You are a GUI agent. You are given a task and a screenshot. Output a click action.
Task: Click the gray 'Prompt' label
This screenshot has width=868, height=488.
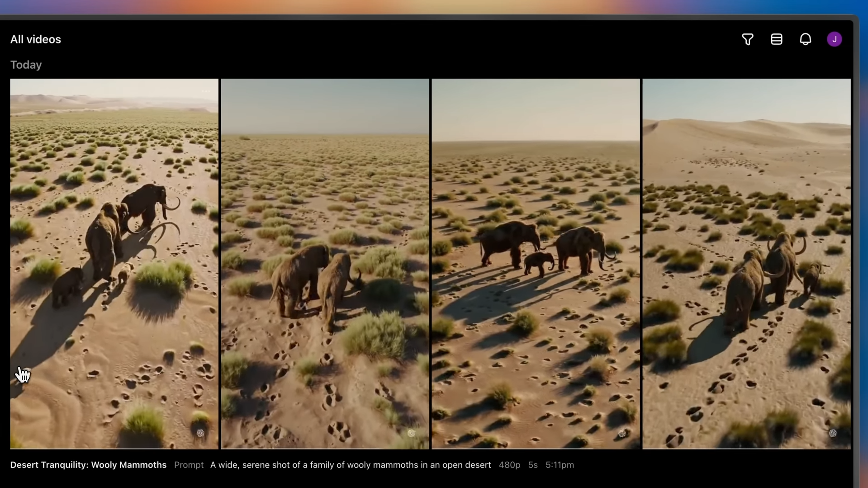point(189,465)
